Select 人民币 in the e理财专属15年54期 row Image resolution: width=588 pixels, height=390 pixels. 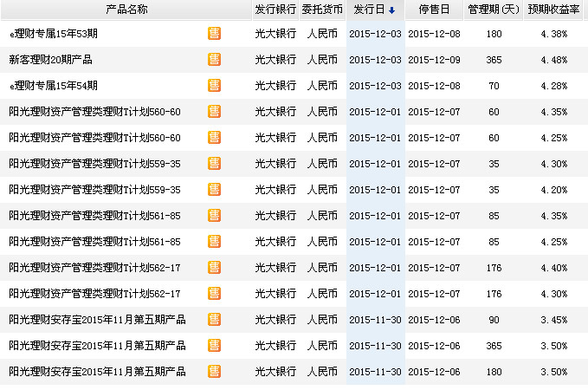click(x=322, y=86)
